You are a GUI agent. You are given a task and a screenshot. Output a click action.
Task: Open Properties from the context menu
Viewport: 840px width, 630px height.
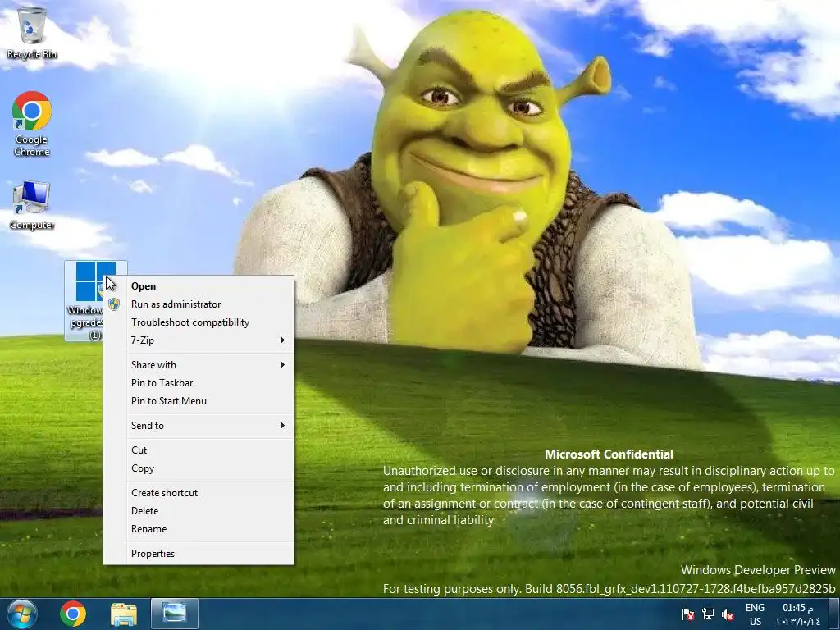[199, 554]
